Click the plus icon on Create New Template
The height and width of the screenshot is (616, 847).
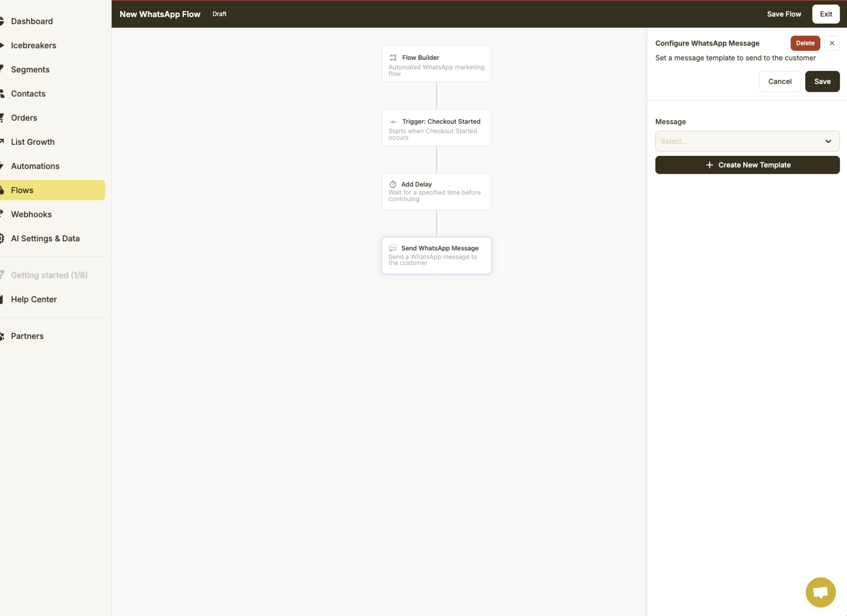click(x=709, y=165)
